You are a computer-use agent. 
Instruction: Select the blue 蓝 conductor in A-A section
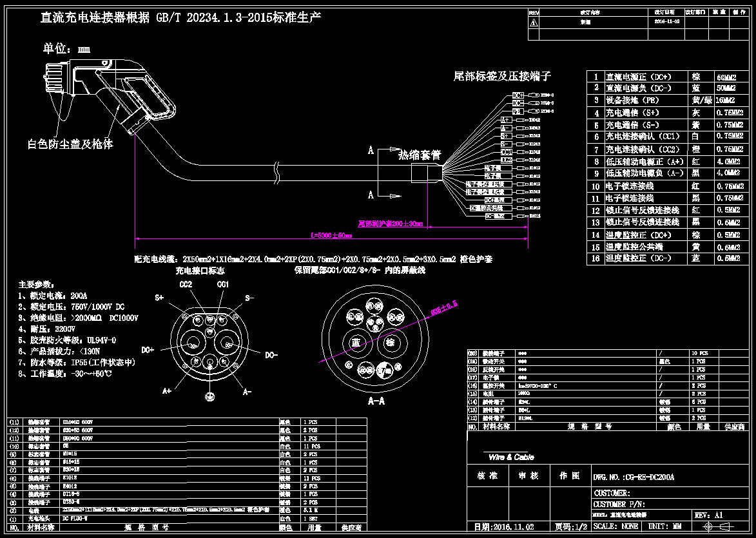pos(356,342)
